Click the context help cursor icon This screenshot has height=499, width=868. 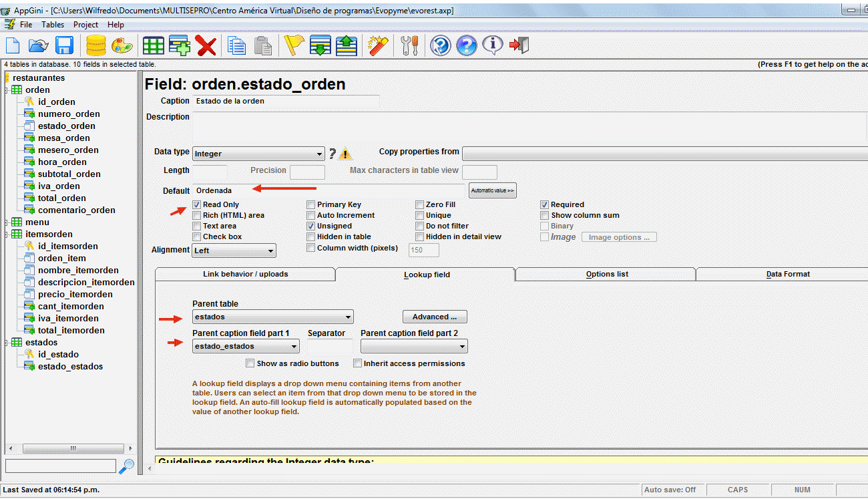tap(441, 45)
